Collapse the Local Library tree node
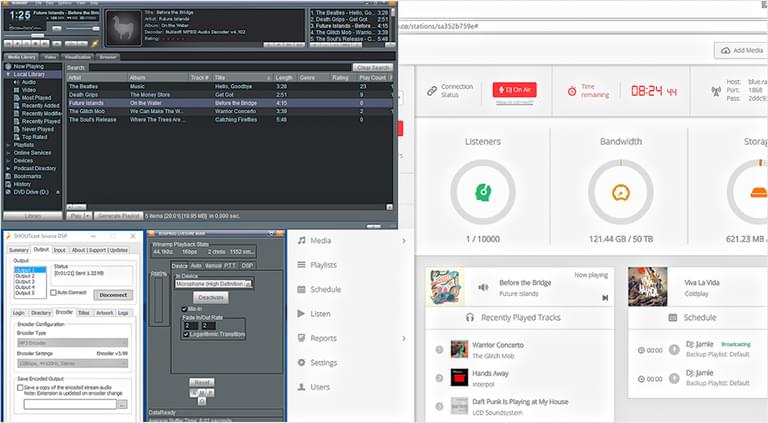The width and height of the screenshot is (768, 423). click(7, 74)
